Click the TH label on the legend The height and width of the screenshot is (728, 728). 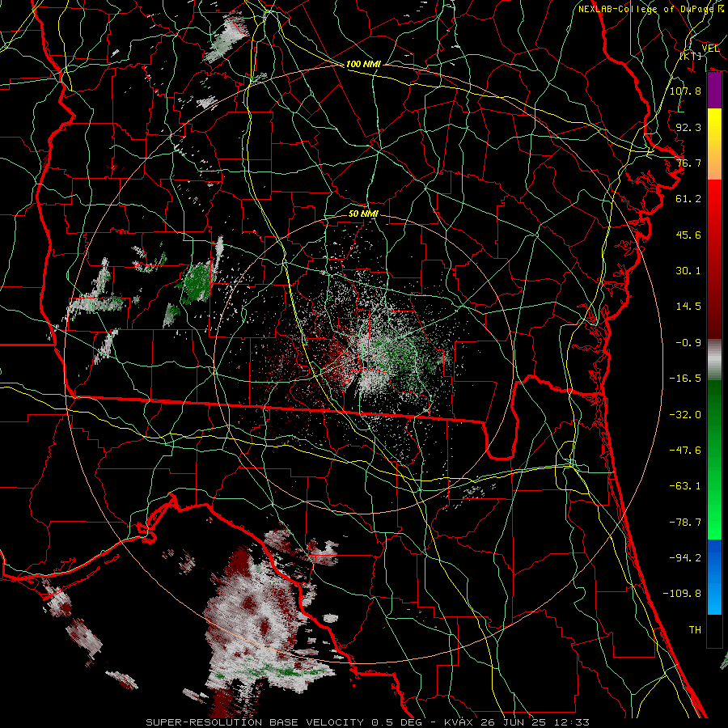click(695, 630)
